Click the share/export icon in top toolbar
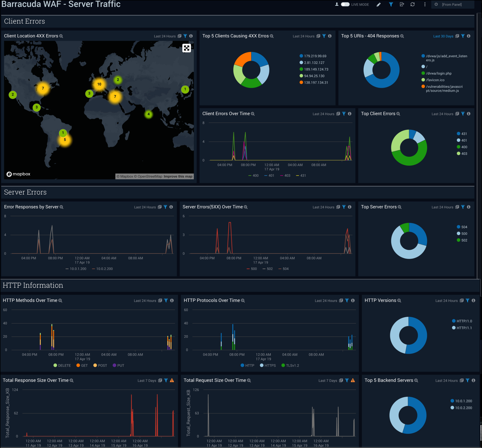 402,4
